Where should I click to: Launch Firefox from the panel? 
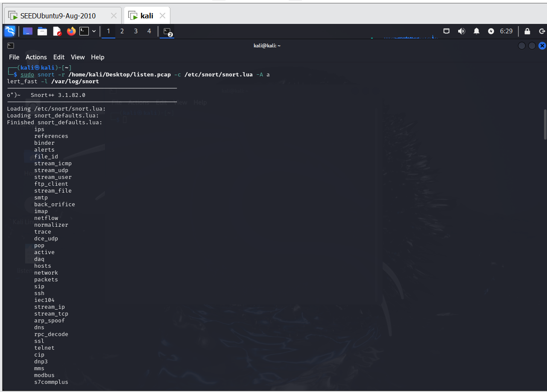(71, 31)
